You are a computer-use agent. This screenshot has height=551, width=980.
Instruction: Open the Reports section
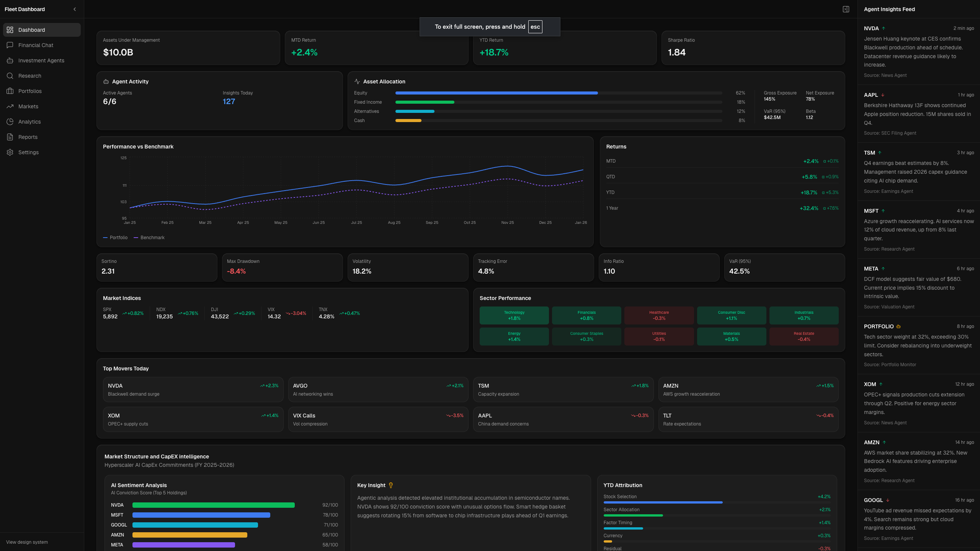42,137
